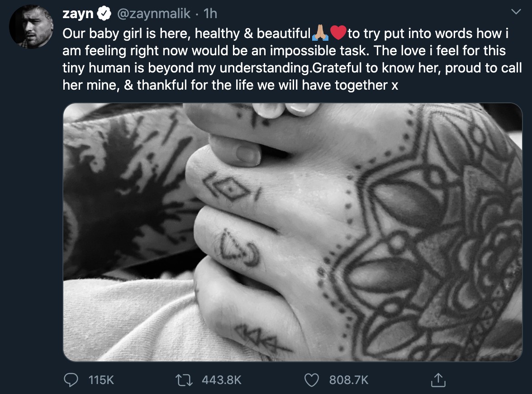532x394 pixels.
Task: Open the @zaynmalik handle link
Action: [154, 14]
